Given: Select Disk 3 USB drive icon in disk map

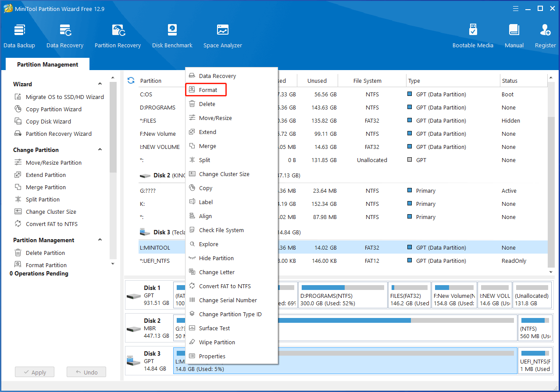Looking at the screenshot, I should click(x=133, y=361).
